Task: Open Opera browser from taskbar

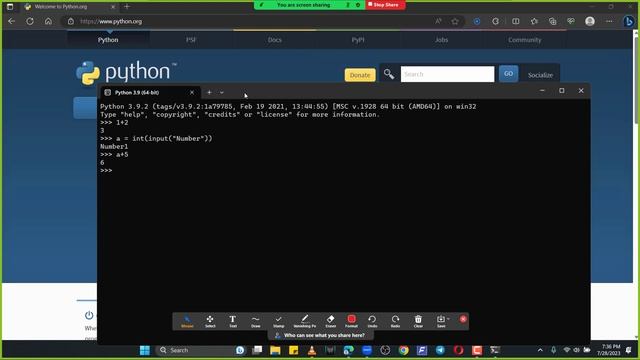Action: tap(458, 350)
